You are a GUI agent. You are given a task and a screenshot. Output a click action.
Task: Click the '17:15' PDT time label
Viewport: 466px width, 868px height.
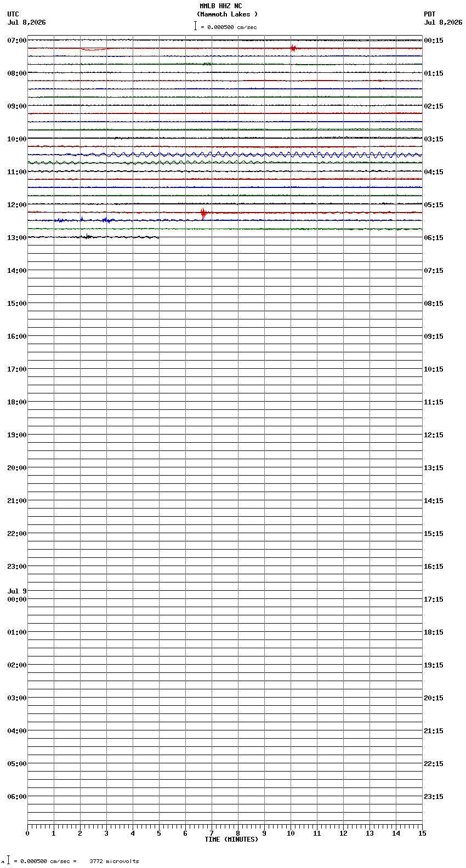[x=434, y=599]
